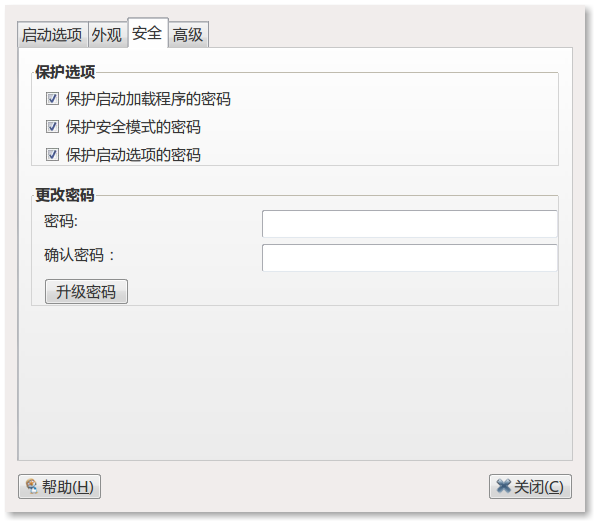Click the 确认密码 field label

[79, 255]
